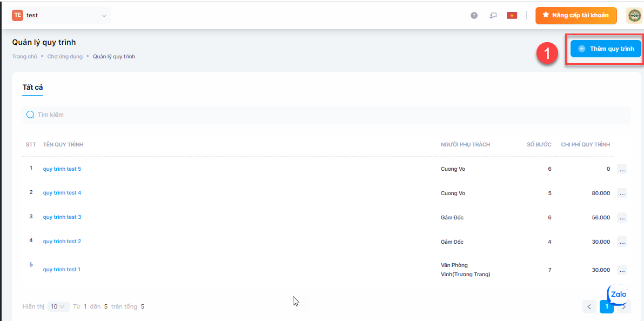Select the Tất cả tab
Viewport: 644px width, 321px height.
point(32,88)
